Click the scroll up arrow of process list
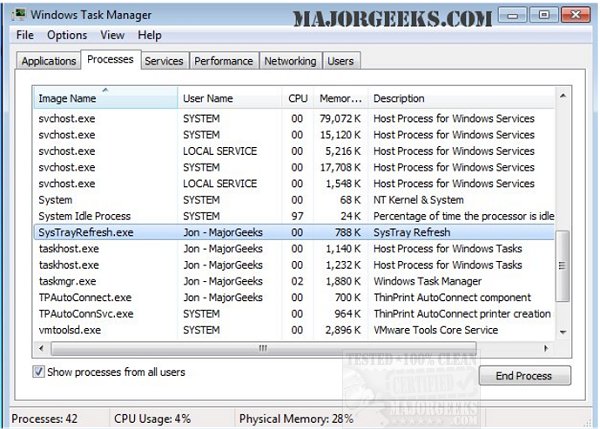The width and height of the screenshot is (600, 429). click(563, 96)
